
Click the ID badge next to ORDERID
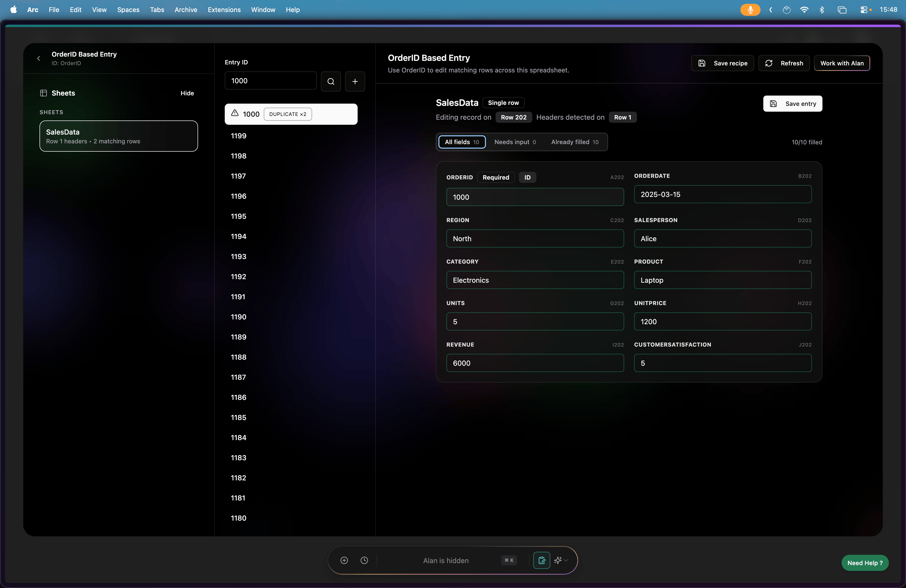point(527,177)
